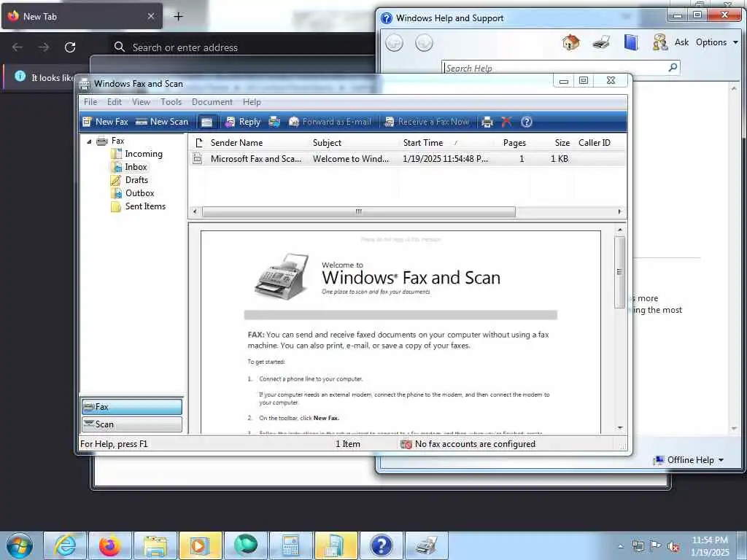Click the red Delete icon in the toolbar

tap(506, 122)
